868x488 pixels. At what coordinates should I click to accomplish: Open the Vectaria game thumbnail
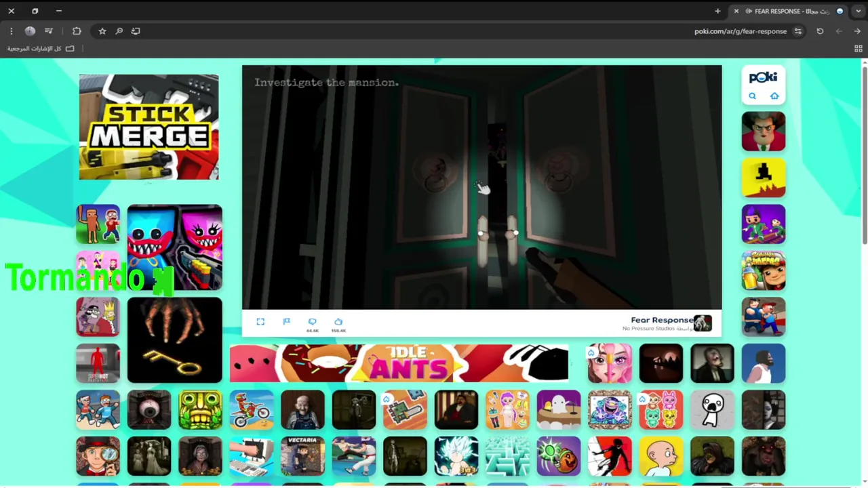(x=302, y=456)
